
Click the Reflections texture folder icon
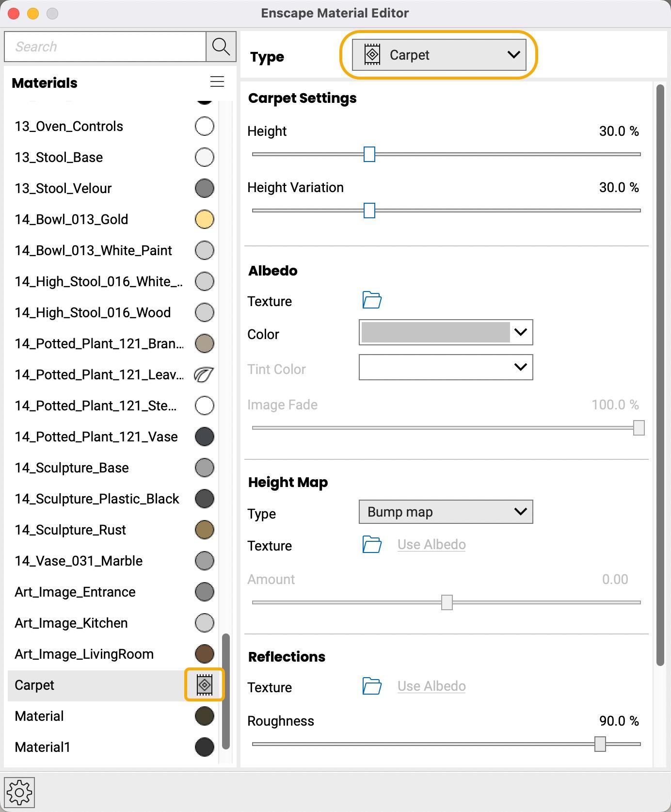tap(372, 686)
